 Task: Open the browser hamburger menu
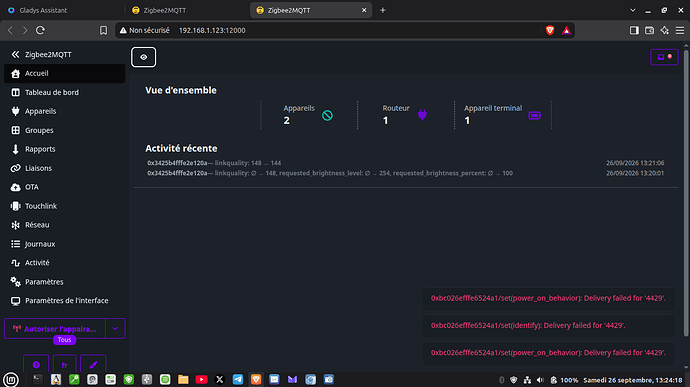tap(680, 30)
